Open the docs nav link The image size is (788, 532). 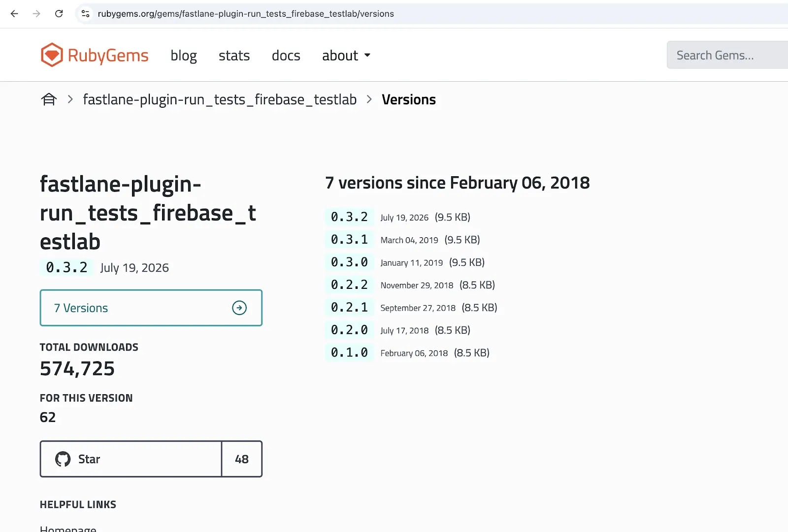286,56
